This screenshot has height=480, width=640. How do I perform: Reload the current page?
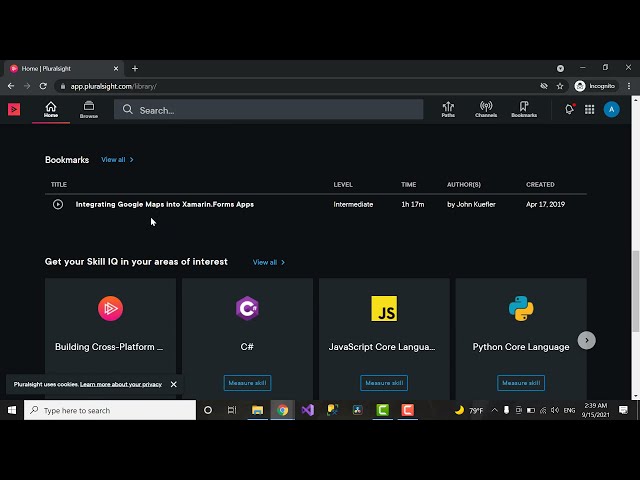tap(43, 86)
